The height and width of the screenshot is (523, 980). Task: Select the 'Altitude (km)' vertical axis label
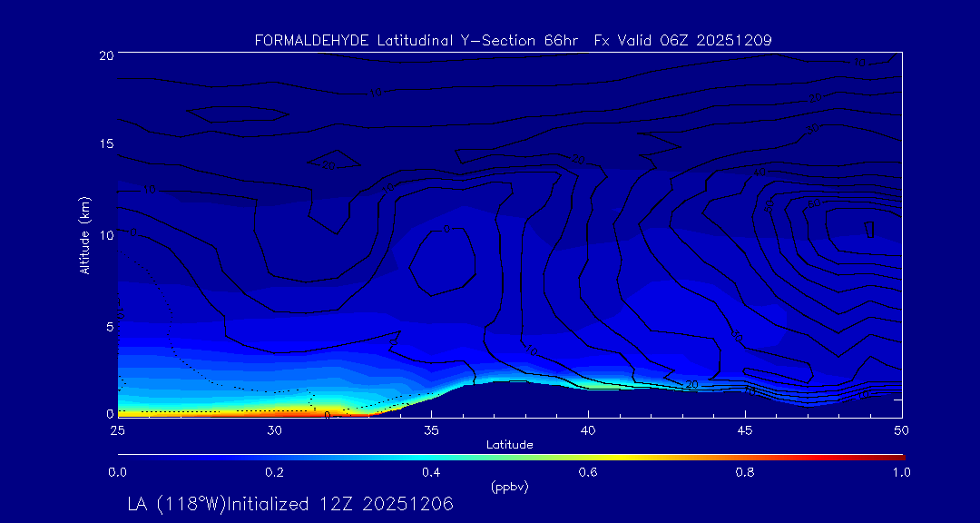pos(84,235)
